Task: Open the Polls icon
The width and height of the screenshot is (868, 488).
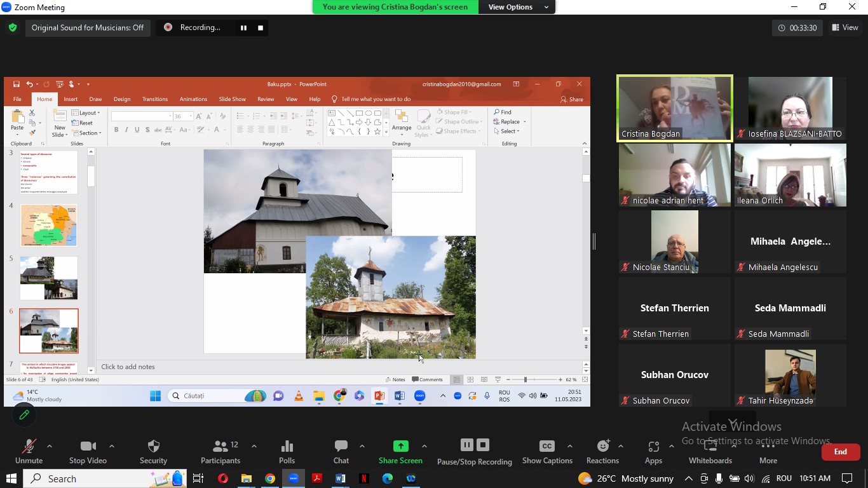Action: coord(287,452)
